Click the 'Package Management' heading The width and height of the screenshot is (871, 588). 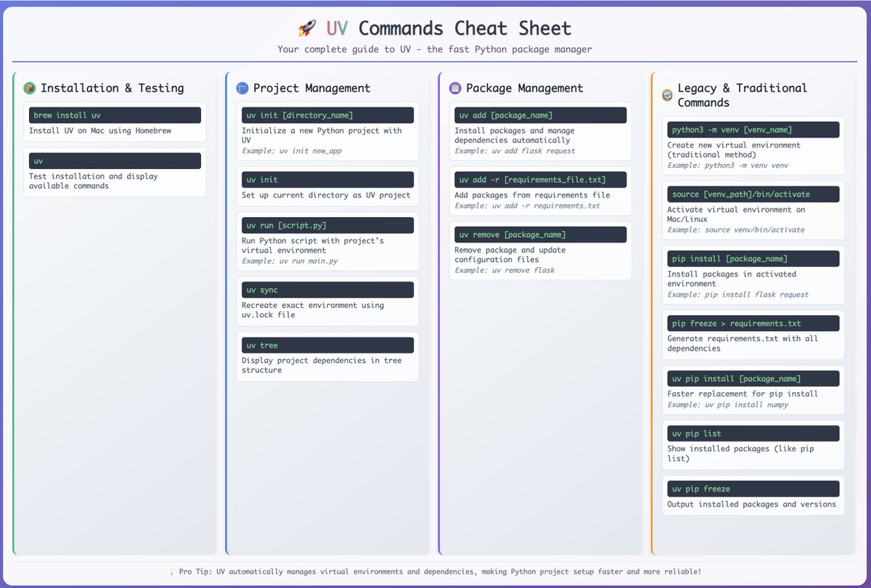pyautogui.click(x=524, y=88)
